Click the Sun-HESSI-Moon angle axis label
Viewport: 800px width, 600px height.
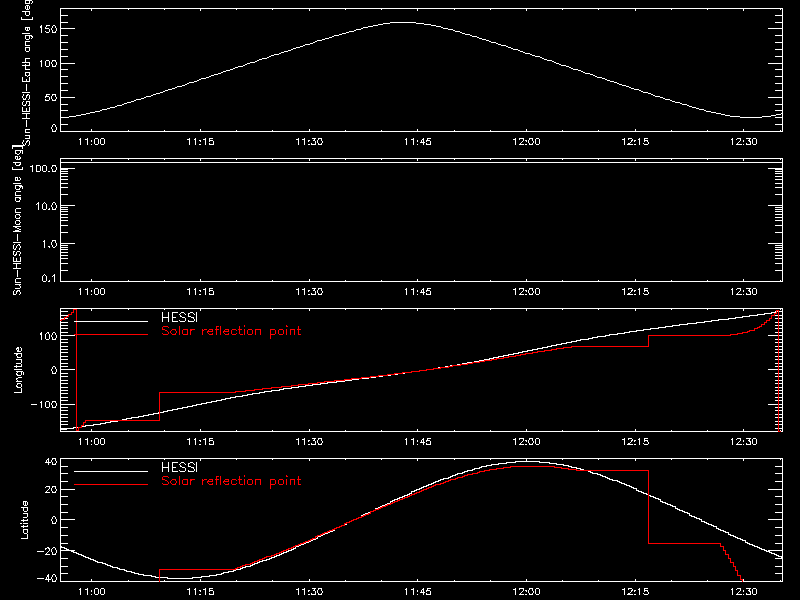coord(17,219)
